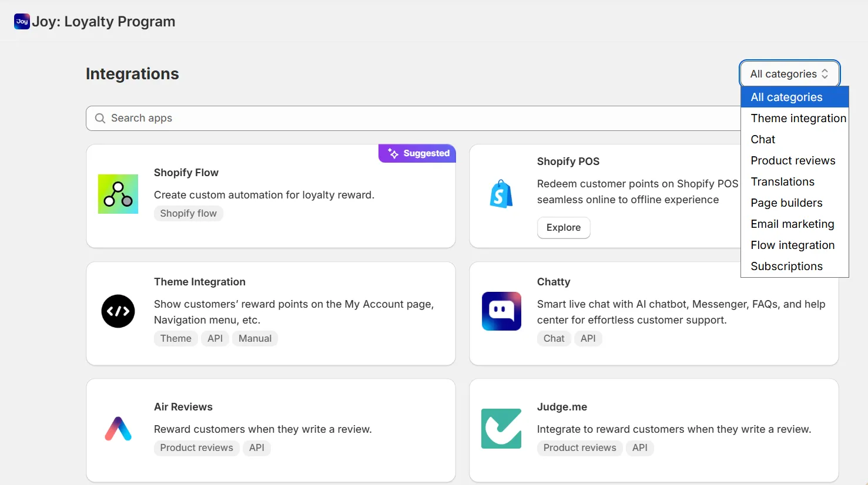Open the All categories dropdown
Viewport: 868px width, 485px height.
789,74
